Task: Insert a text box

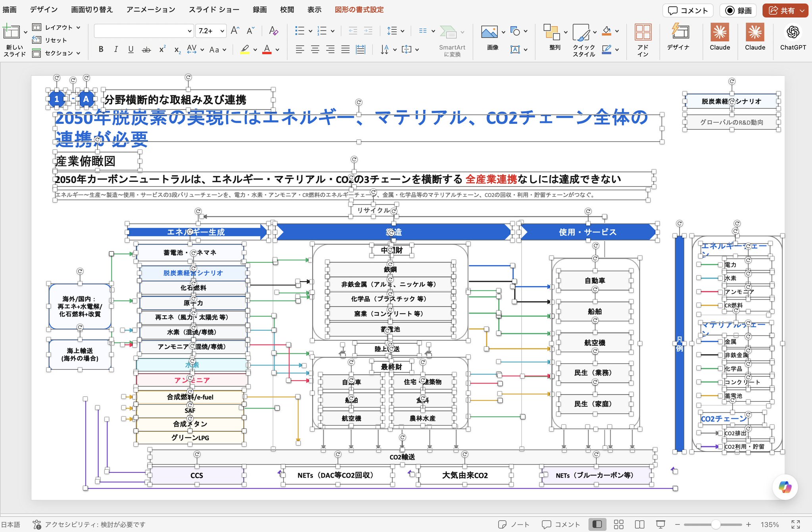Action: pyautogui.click(x=515, y=50)
